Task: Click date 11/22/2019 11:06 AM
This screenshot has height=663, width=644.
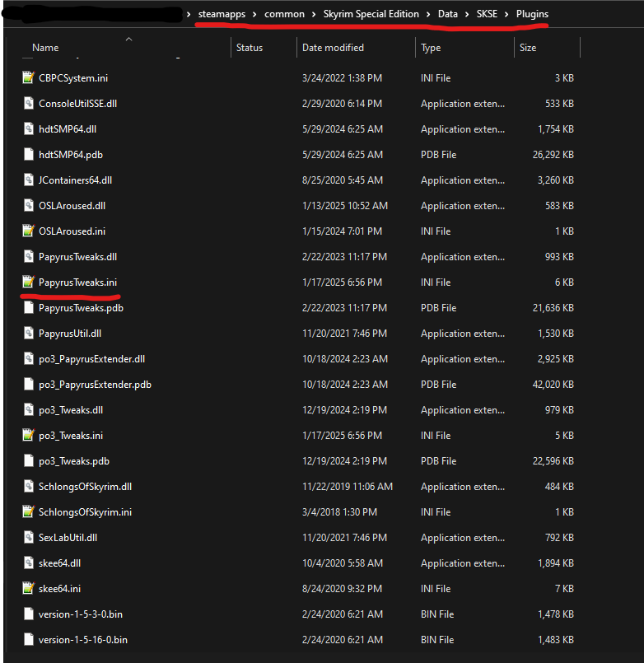Action: point(348,486)
